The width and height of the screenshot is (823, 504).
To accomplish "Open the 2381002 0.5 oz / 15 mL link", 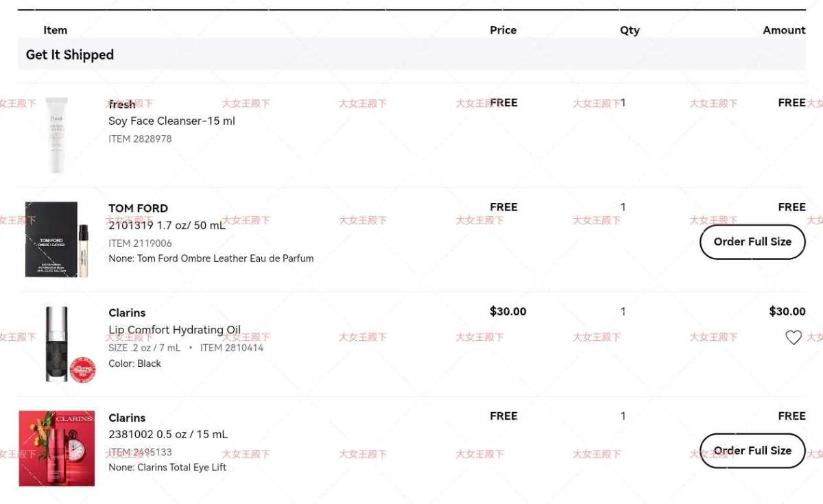I will [x=168, y=434].
